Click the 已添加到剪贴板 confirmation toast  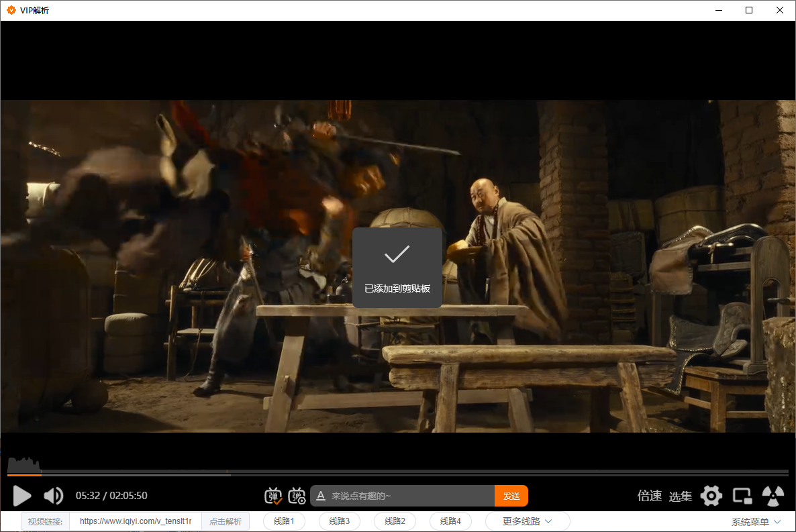click(x=397, y=268)
